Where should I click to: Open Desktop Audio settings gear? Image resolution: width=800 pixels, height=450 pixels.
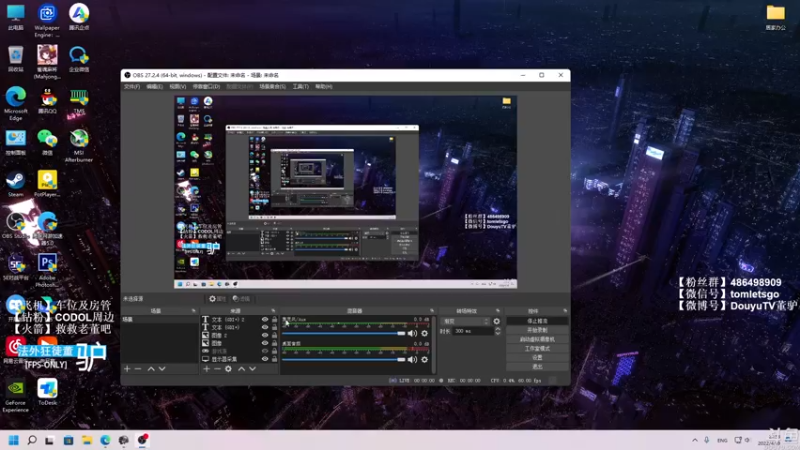(x=424, y=359)
